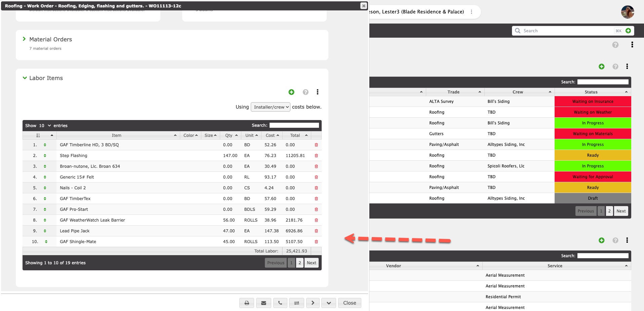Sort labor items by Total column
Screen dimensions: 644x311
[297, 135]
